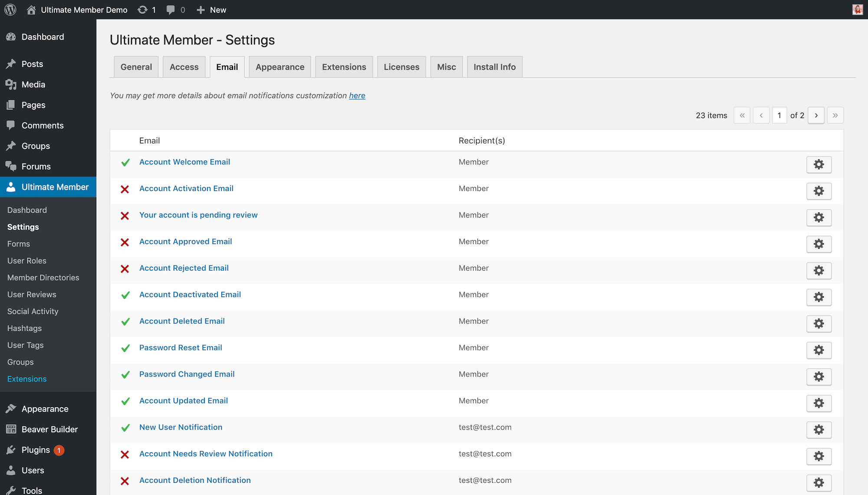Navigate to last page using double arrow
Viewport: 868px width, 495px height.
[x=835, y=115]
